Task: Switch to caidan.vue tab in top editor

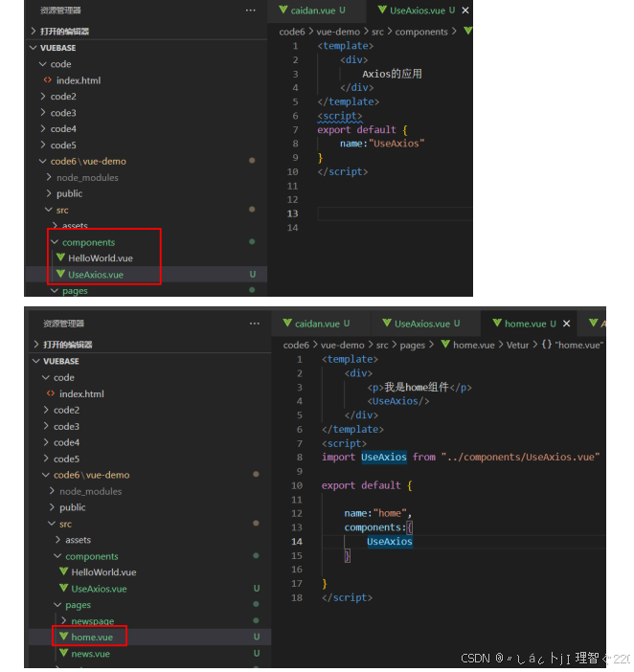Action: click(x=318, y=11)
